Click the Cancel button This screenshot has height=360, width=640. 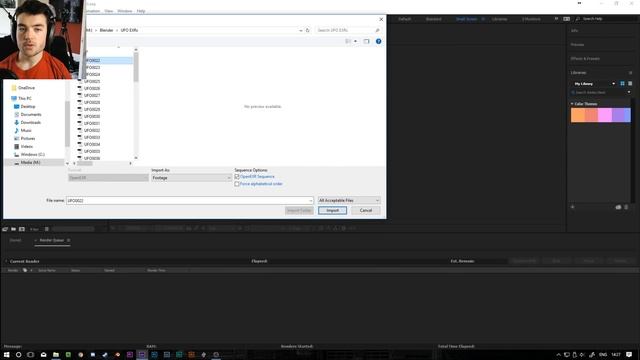366,211
